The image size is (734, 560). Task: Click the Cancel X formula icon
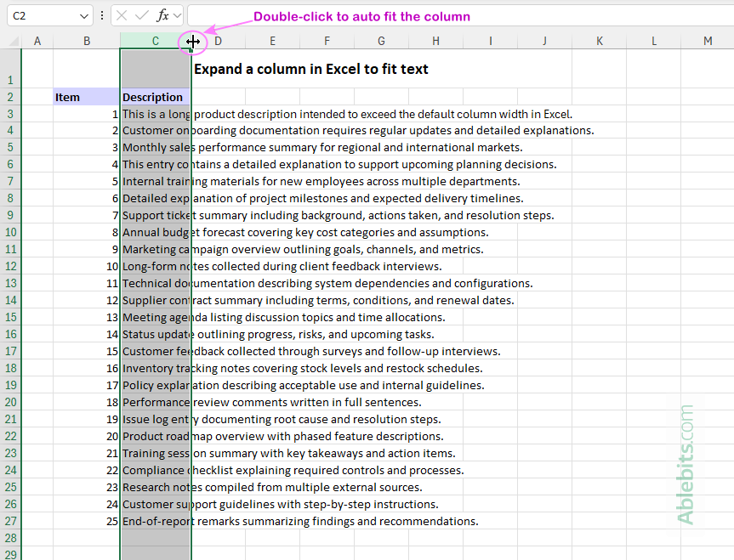122,15
